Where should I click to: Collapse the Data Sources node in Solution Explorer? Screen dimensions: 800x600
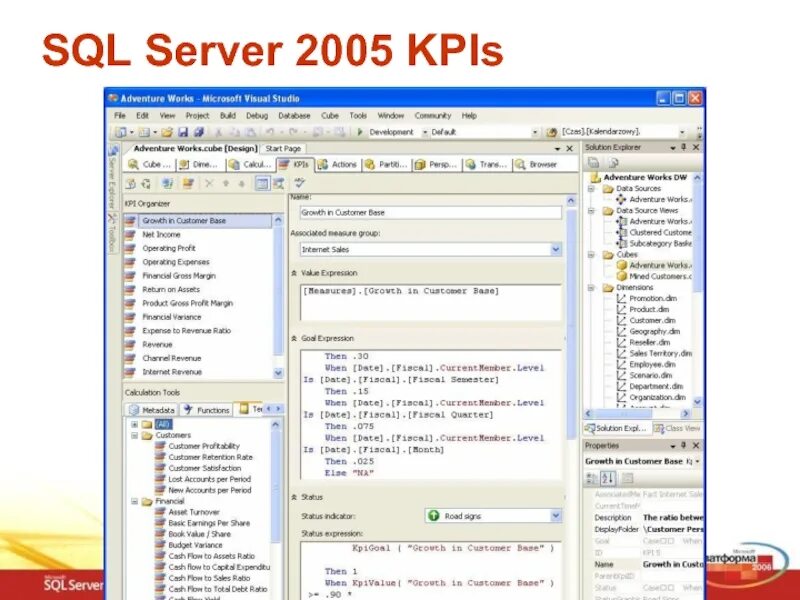[x=591, y=188]
